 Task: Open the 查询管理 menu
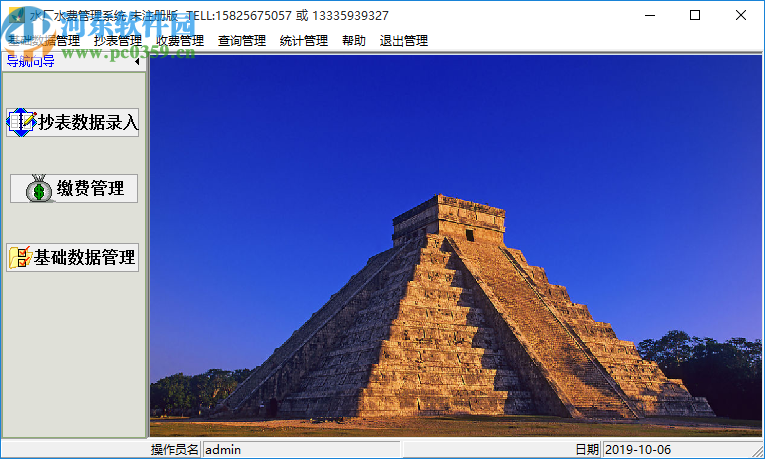tap(242, 40)
